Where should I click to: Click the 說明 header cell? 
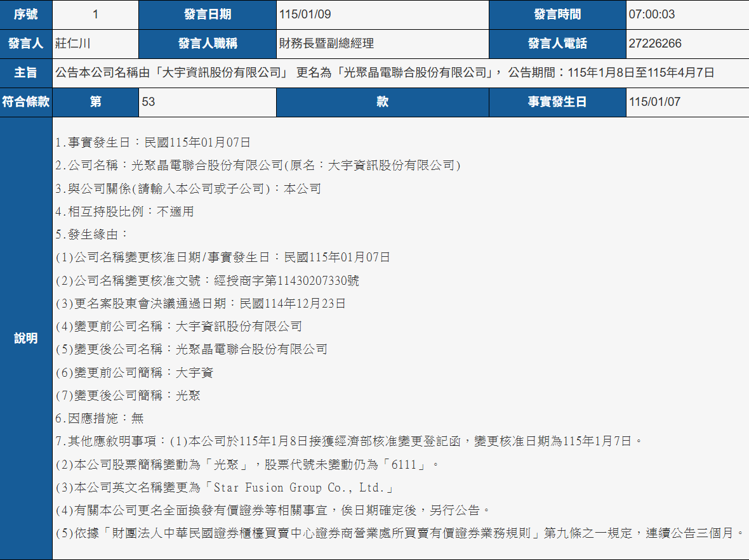pyautogui.click(x=25, y=338)
